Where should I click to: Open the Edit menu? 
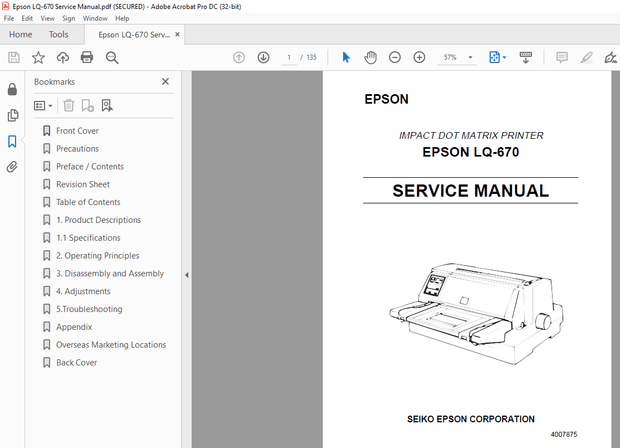(x=27, y=18)
